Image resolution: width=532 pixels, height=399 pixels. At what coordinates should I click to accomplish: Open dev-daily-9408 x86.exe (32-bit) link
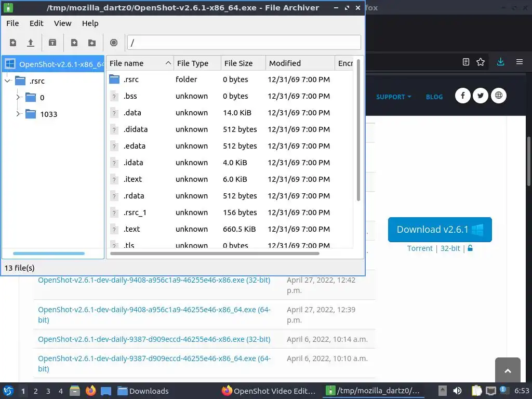pos(154,280)
